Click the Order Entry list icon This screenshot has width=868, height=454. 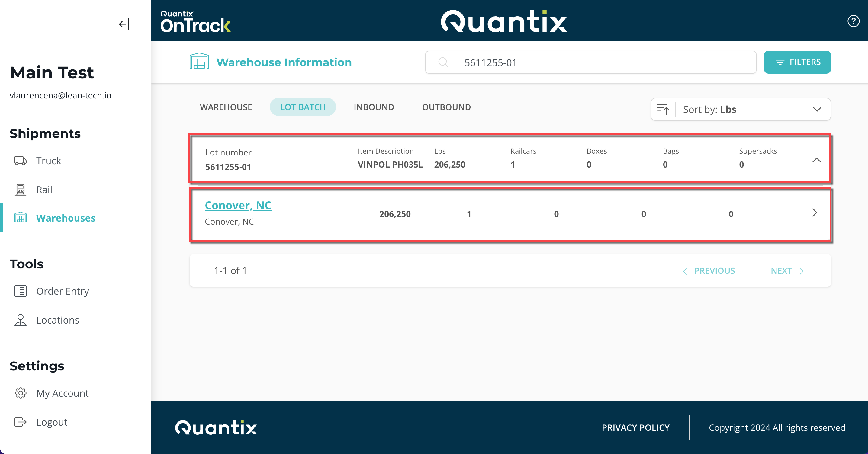20,291
